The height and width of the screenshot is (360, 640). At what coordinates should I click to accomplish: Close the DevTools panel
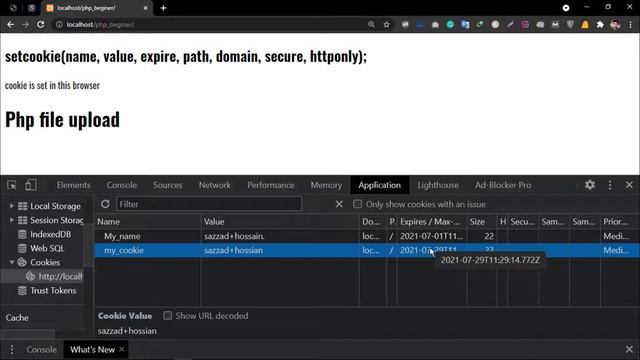click(x=629, y=185)
